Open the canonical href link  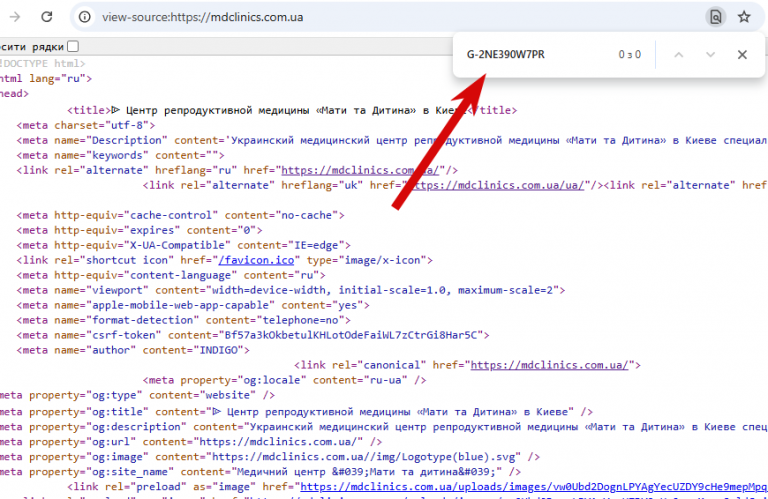(x=549, y=365)
